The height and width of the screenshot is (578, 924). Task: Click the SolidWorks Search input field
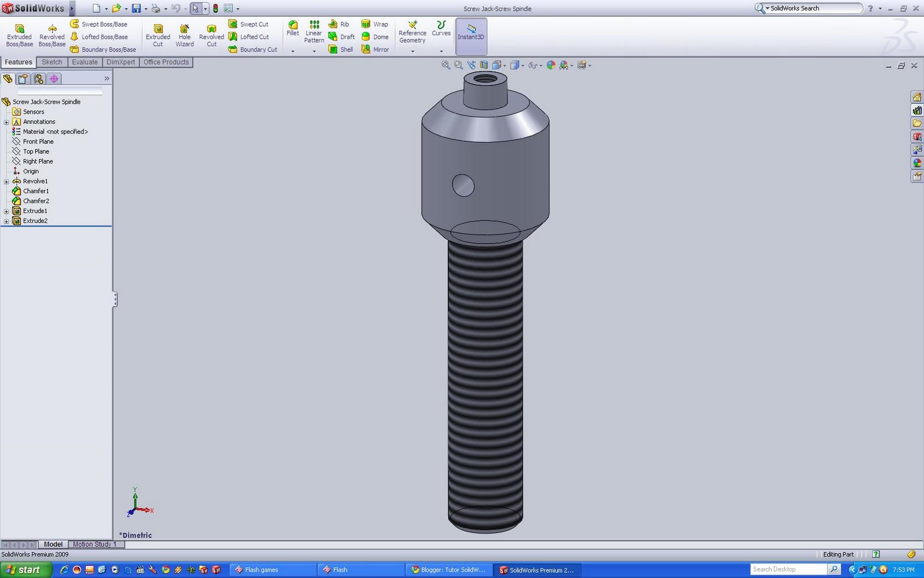814,8
